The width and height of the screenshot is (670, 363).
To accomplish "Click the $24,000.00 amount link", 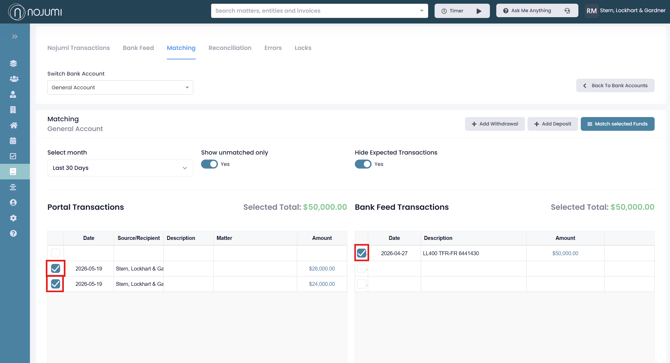I will coord(322,284).
